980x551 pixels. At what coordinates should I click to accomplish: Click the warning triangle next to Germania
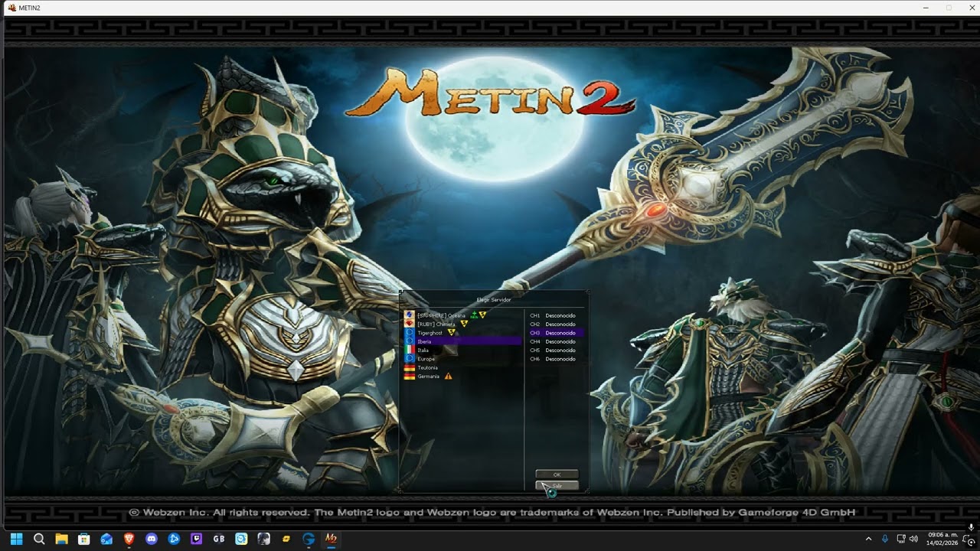448,376
